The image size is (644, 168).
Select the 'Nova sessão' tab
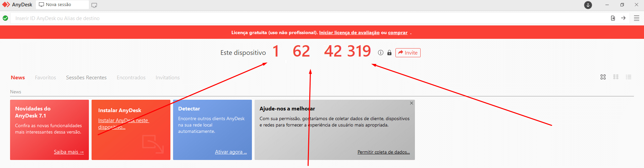point(62,5)
